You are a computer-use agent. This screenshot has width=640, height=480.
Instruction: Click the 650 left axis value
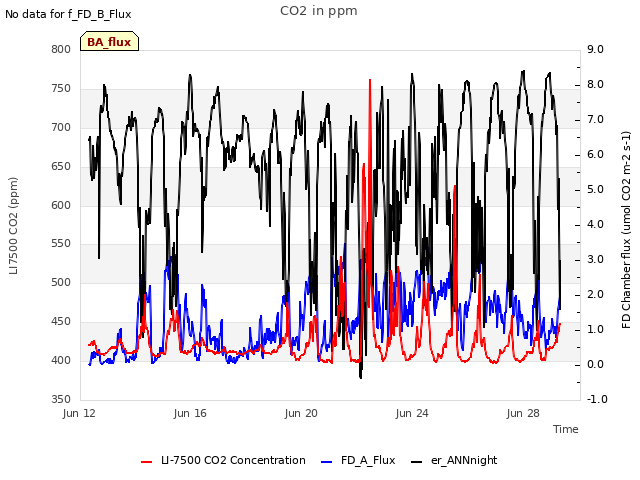point(61,167)
